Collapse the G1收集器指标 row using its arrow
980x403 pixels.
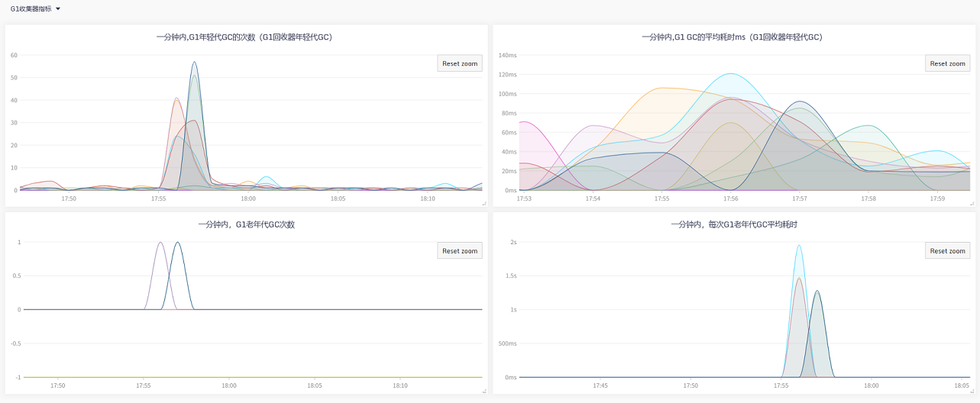coord(58,9)
